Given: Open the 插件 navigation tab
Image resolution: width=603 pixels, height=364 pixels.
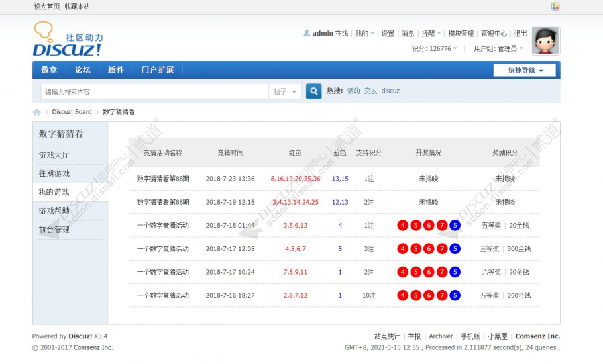Looking at the screenshot, I should [x=116, y=70].
